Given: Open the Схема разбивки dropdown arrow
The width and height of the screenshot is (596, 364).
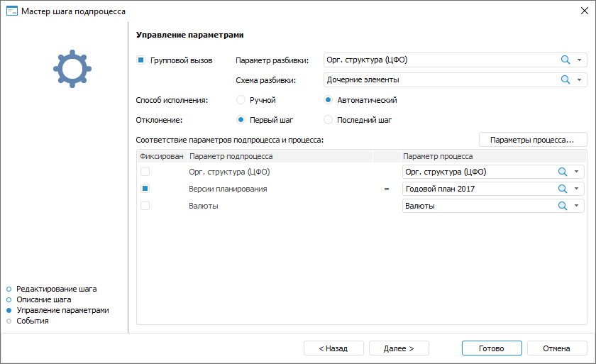Looking at the screenshot, I should [580, 80].
